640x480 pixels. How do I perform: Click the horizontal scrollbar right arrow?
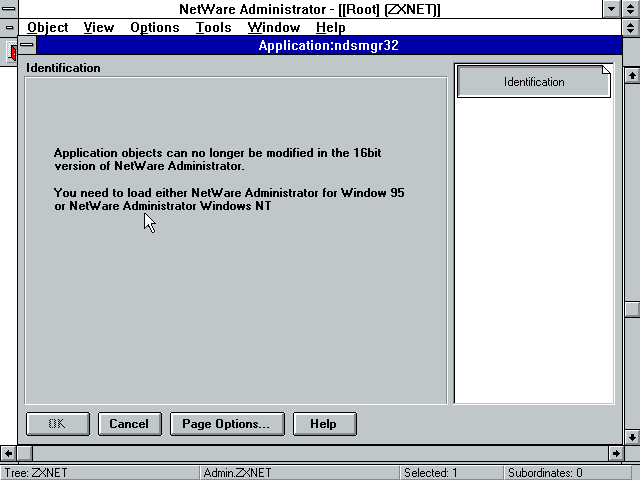coord(616,453)
